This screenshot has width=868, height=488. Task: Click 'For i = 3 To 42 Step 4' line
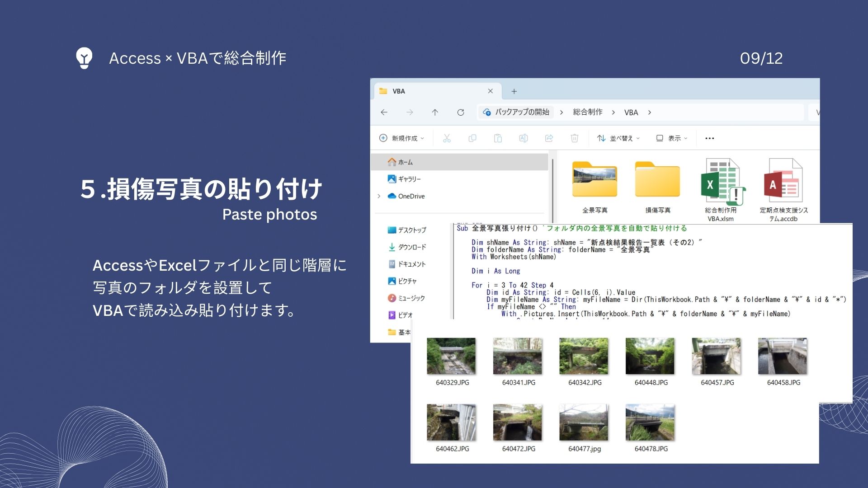[x=513, y=285]
